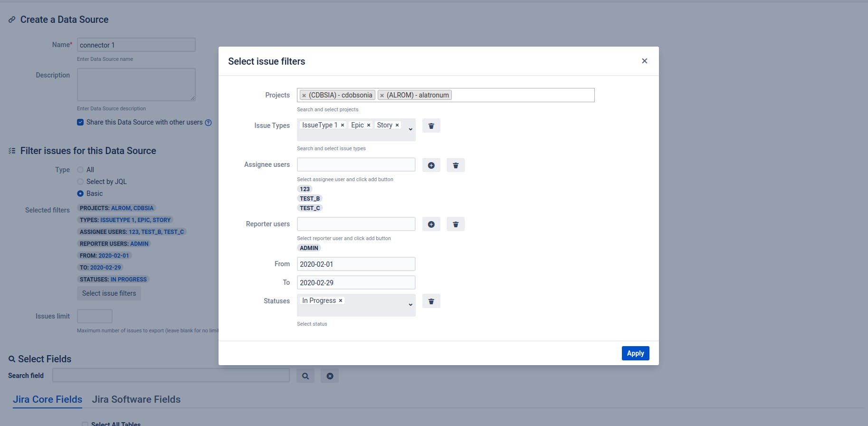Remove the In Progress status tag

click(341, 301)
